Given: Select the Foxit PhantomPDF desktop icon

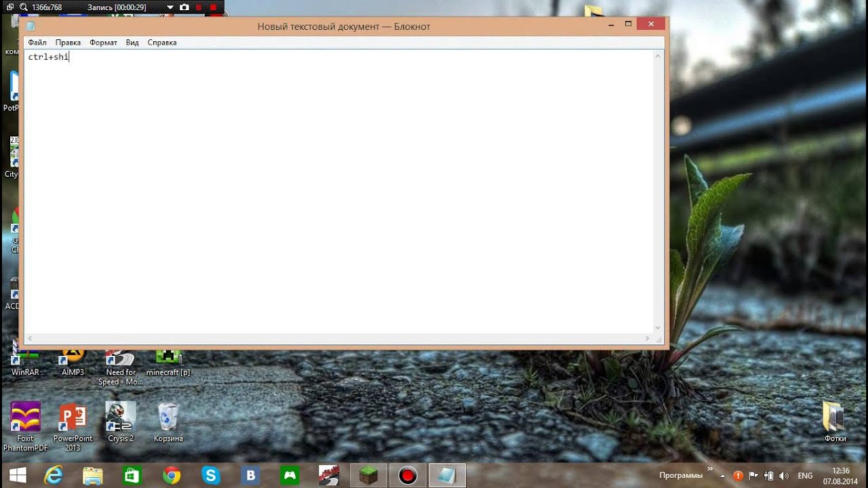Looking at the screenshot, I should (25, 427).
